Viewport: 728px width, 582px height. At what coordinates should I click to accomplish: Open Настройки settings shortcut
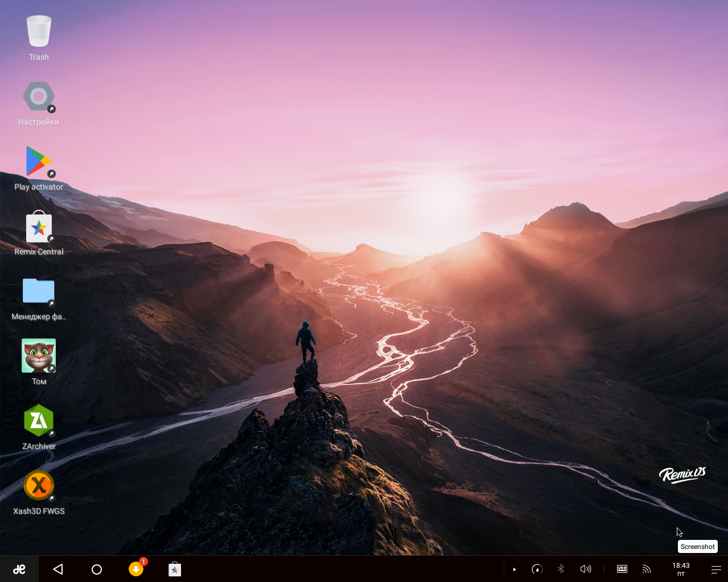(39, 97)
